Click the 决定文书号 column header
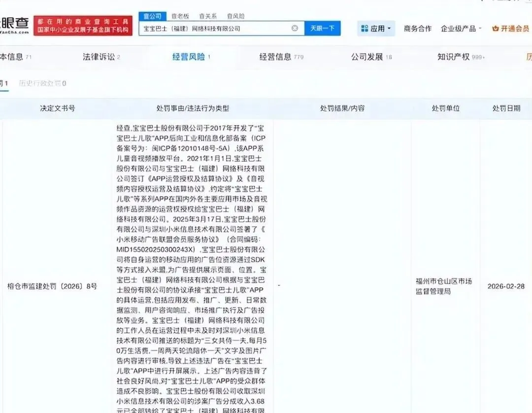 (x=57, y=108)
